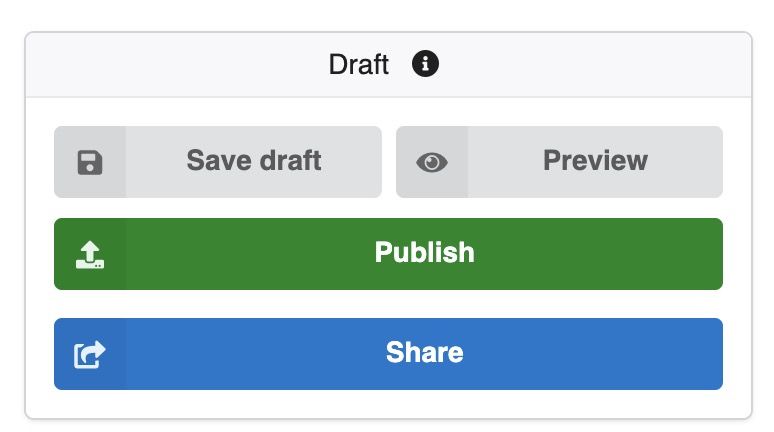This screenshot has width=774, height=432.
Task: Click the Draft panel header bar
Action: pyautogui.click(x=388, y=65)
